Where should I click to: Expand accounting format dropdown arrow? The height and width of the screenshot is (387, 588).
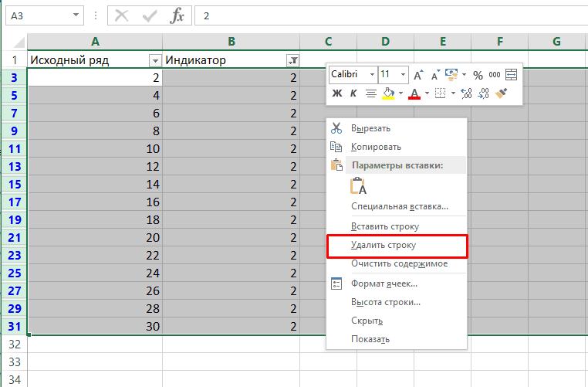[x=464, y=75]
